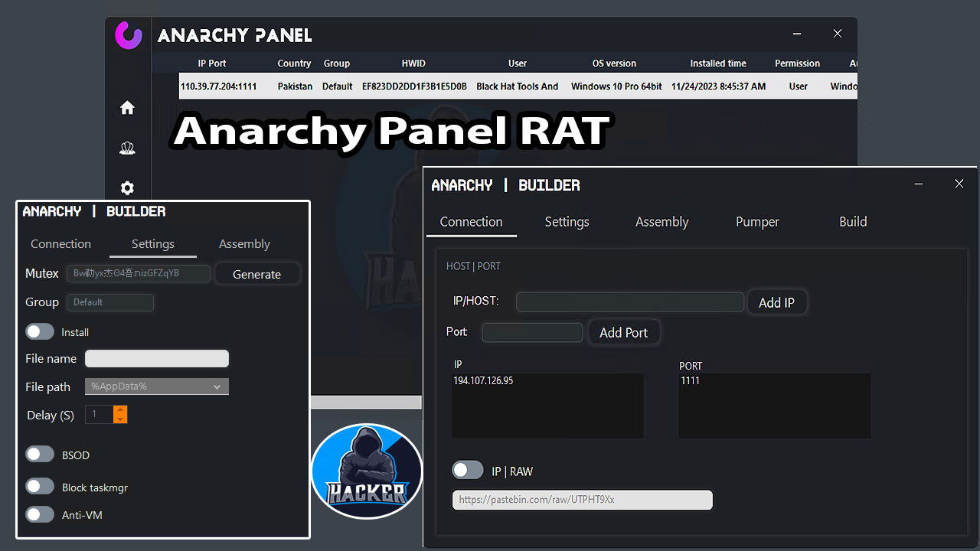Switch on the IP | RAW toggle
Screen dimensions: 980x551
467,471
